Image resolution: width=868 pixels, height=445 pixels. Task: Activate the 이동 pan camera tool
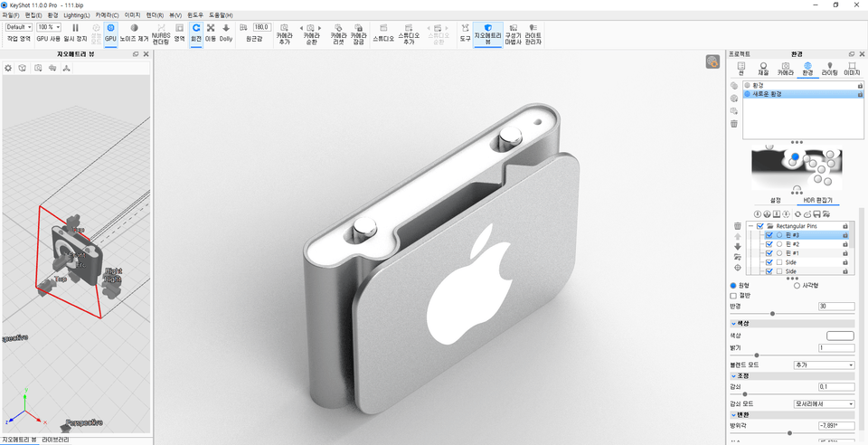click(211, 33)
